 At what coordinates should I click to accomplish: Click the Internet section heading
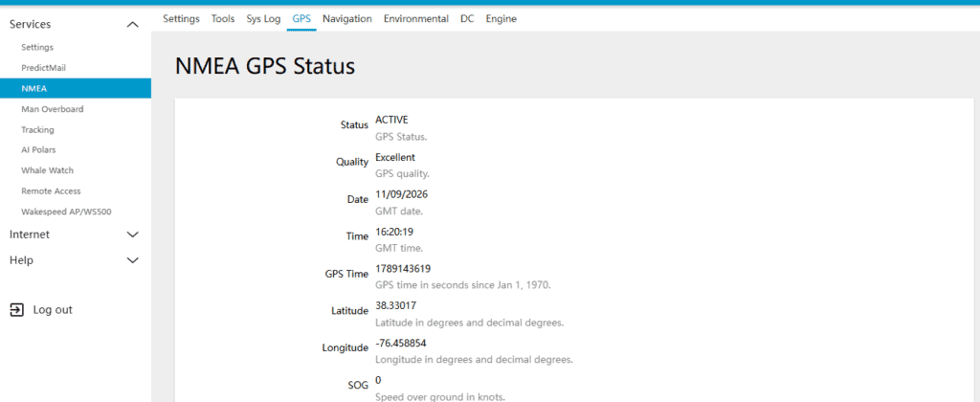tap(30, 234)
